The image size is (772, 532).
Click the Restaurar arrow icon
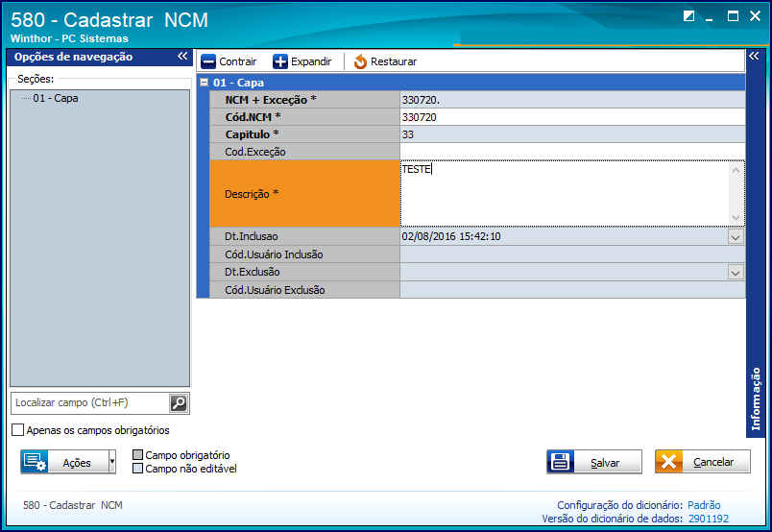click(x=360, y=61)
